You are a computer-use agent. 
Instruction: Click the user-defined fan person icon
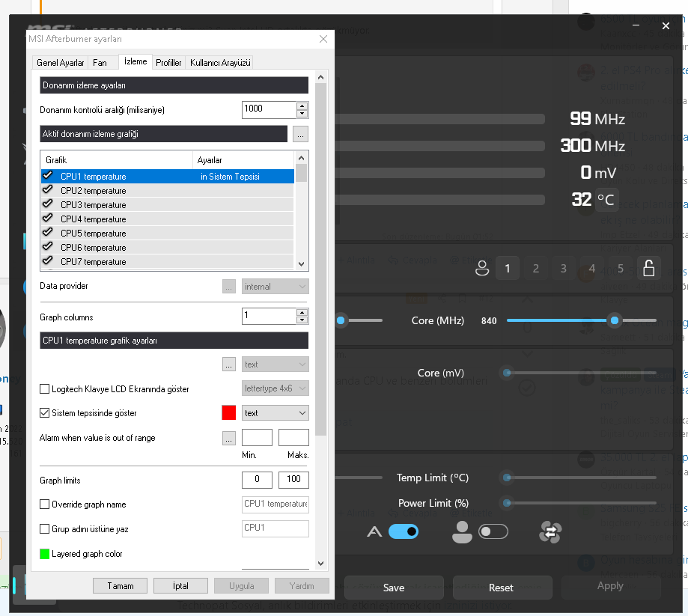(462, 532)
